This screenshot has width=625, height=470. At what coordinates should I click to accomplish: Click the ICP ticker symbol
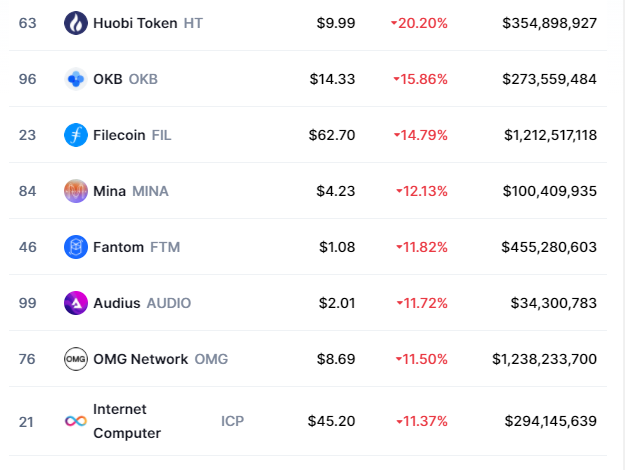[x=232, y=421]
